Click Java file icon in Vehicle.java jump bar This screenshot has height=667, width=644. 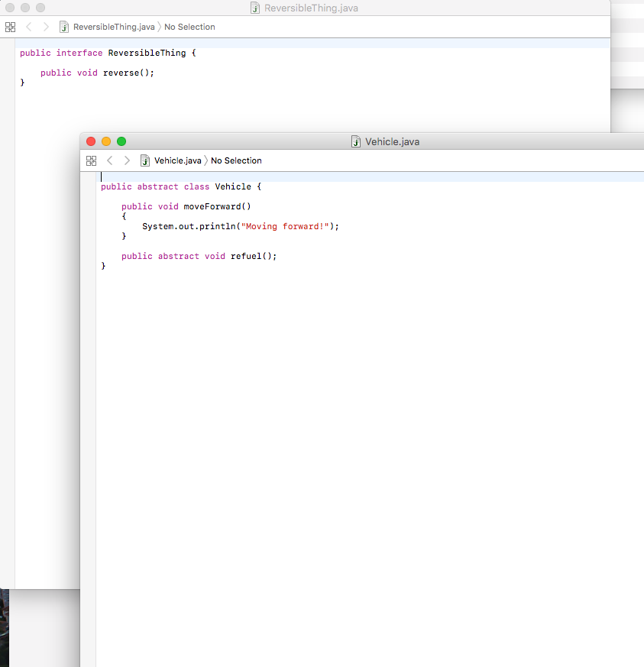145,160
